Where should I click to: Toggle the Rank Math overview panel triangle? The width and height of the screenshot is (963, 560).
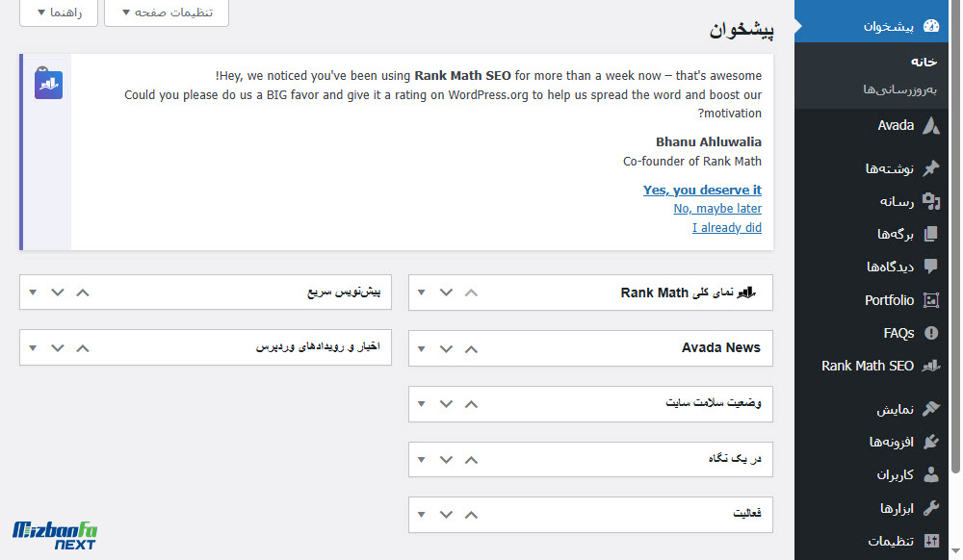pos(422,293)
